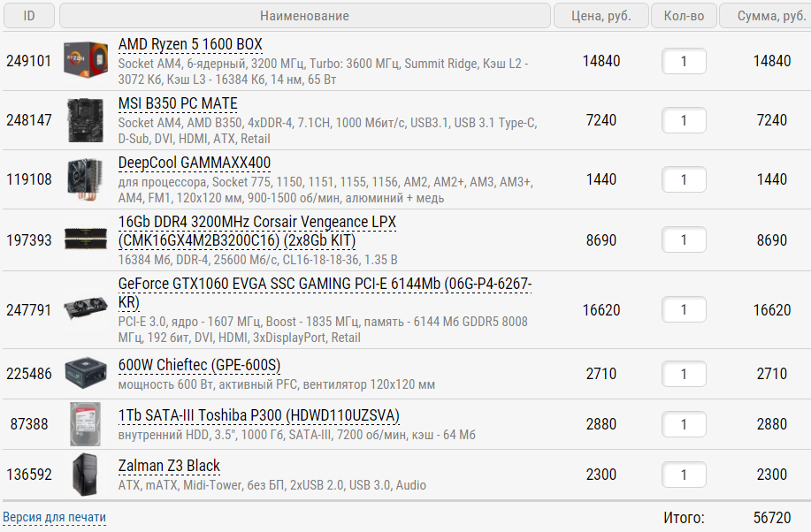Open the 1Tb SATA-III Toshiba P300 link
This screenshot has width=811, height=532.
258,415
